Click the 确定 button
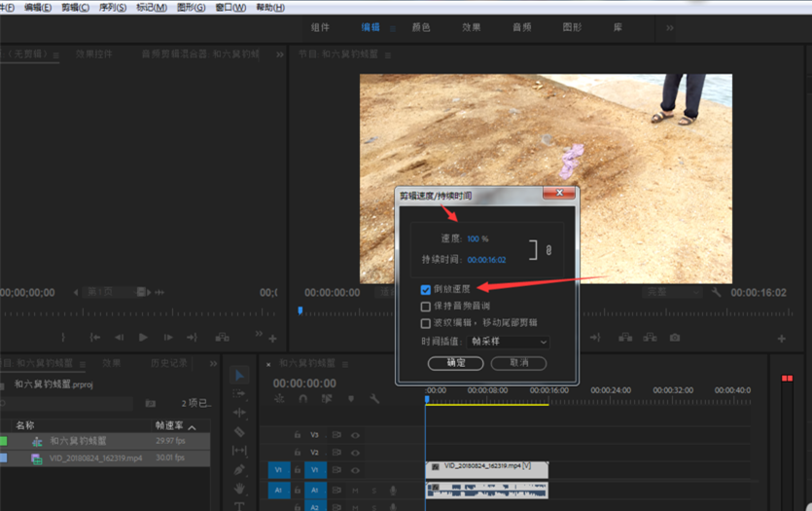 coord(456,363)
